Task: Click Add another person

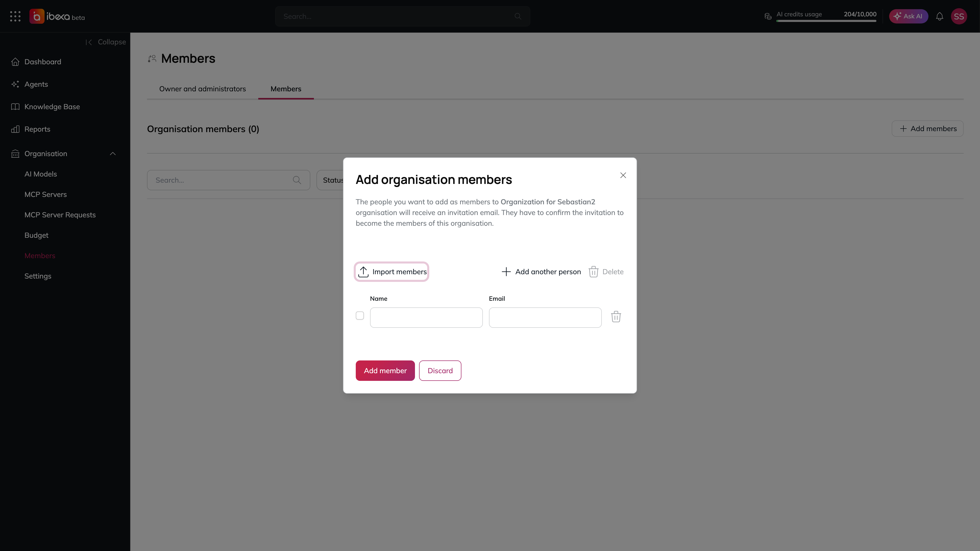Action: [x=541, y=272]
